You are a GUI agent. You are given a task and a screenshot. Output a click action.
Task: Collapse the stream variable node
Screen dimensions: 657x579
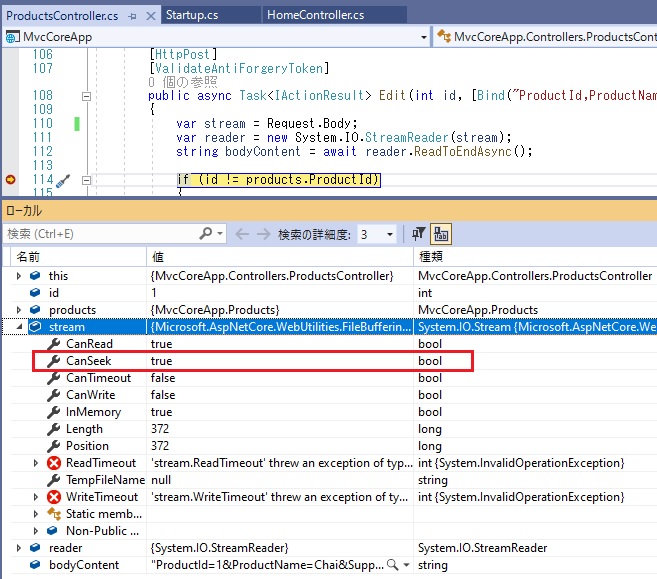click(19, 327)
